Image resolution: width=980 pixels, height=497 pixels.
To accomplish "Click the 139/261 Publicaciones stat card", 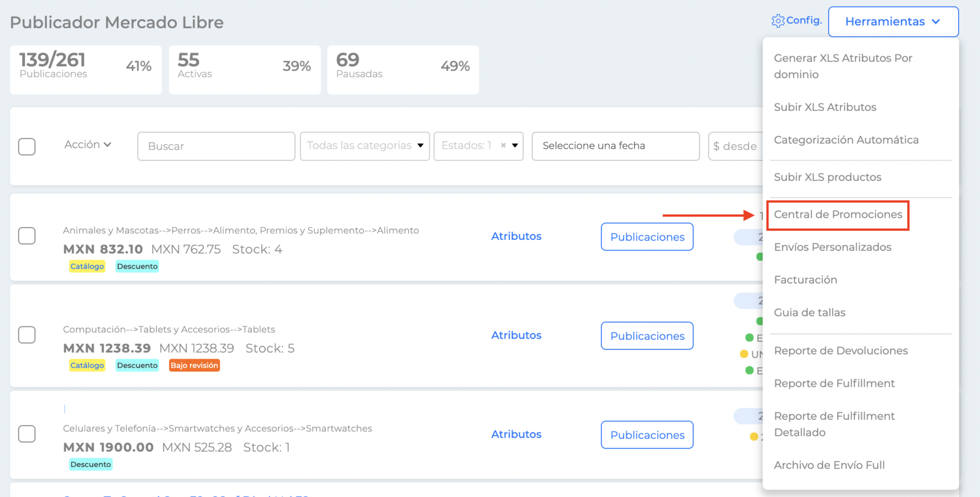I will coord(86,70).
